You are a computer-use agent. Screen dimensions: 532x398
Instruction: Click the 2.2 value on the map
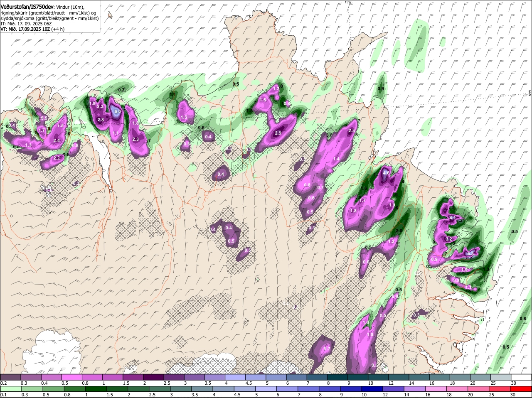tap(57, 158)
